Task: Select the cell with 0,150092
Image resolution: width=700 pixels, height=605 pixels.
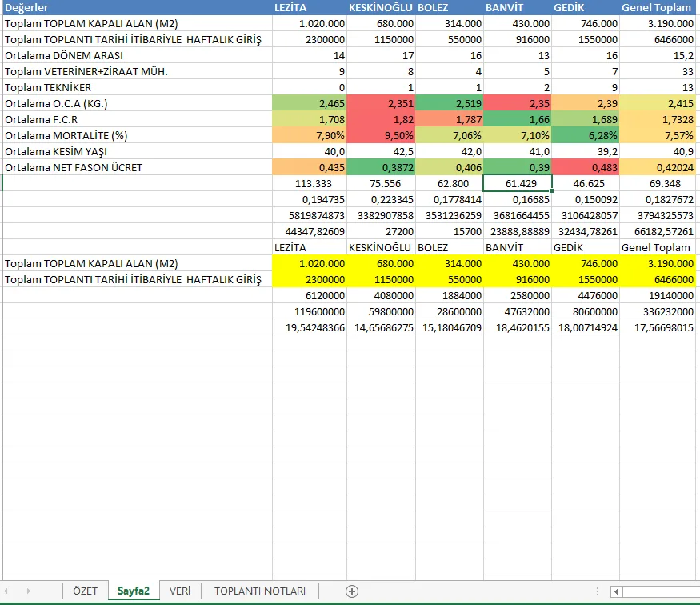Action: click(586, 199)
